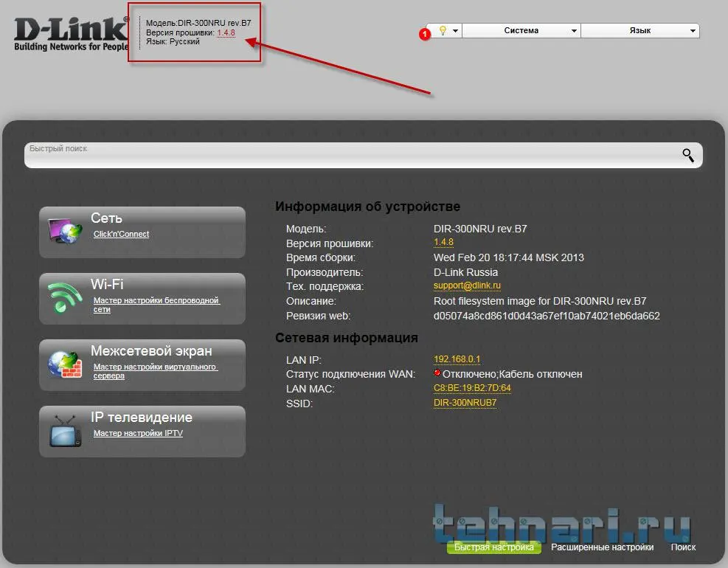
Task: Click the SSID DIR-300NRUB7 link
Action: (465, 403)
